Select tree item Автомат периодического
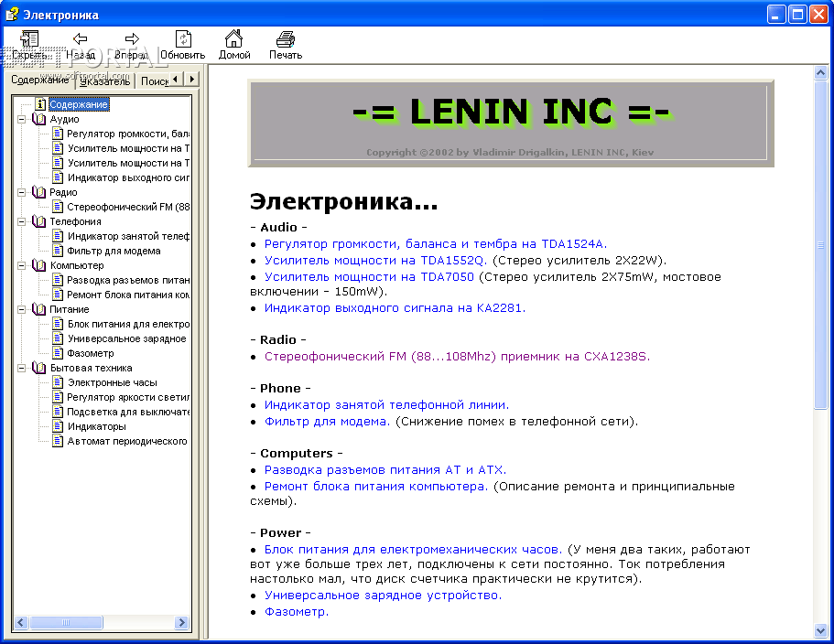Screen dimensions: 834x644 pos(127,441)
